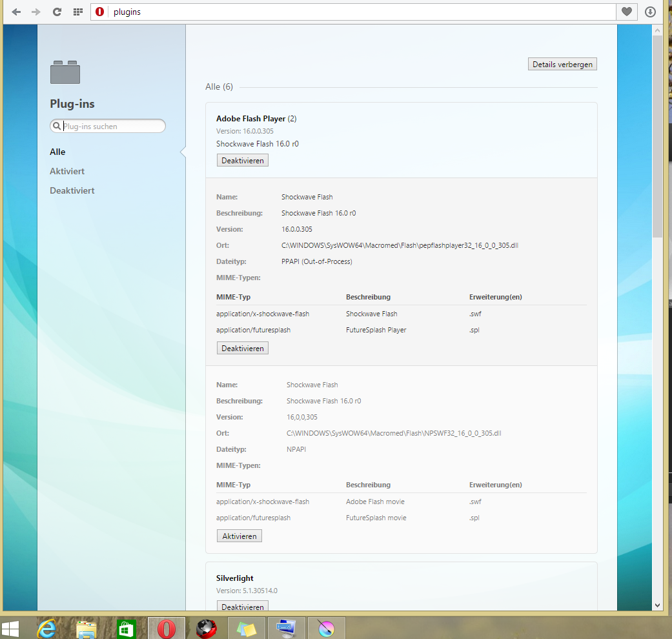
Task: Select the Alle filter
Action: pyautogui.click(x=57, y=152)
